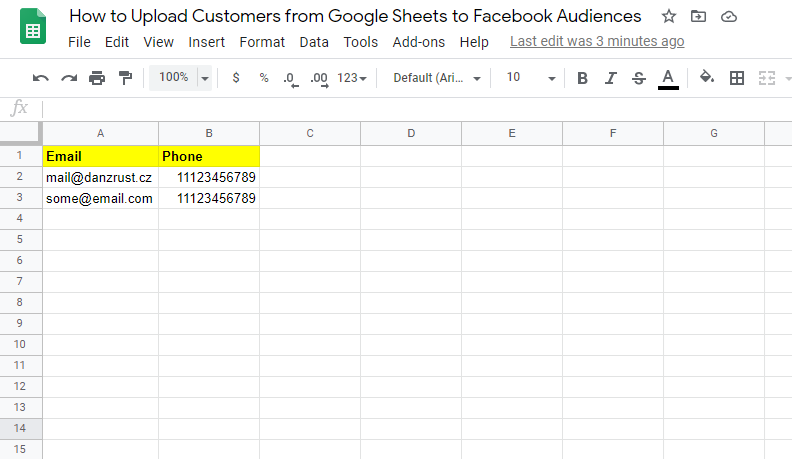Click the Print icon
This screenshot has width=792, height=459.
pos(96,78)
